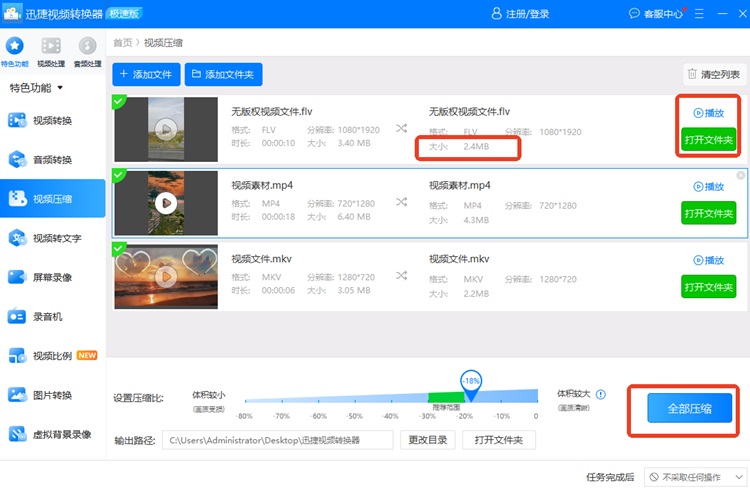Image resolution: width=750 pixels, height=490 pixels.
Task: Click 播放 for 无版权视频文件.flv
Action: click(708, 113)
